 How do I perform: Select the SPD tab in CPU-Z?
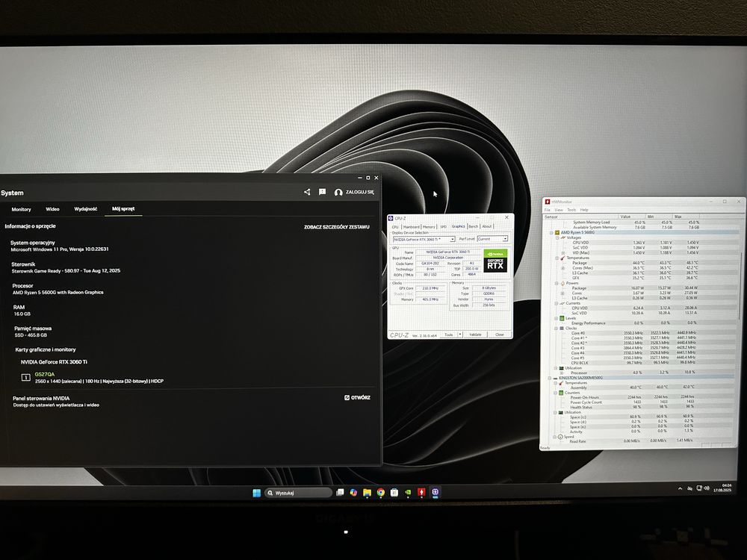coord(444,227)
